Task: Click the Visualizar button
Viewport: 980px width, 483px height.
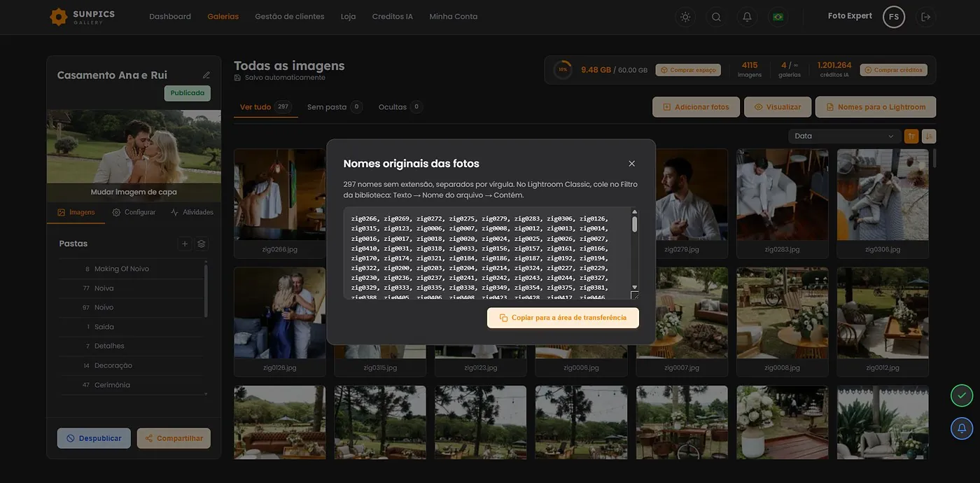Action: [x=778, y=107]
